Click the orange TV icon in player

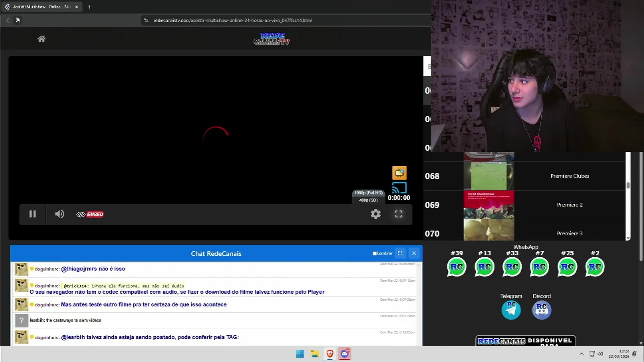[399, 173]
